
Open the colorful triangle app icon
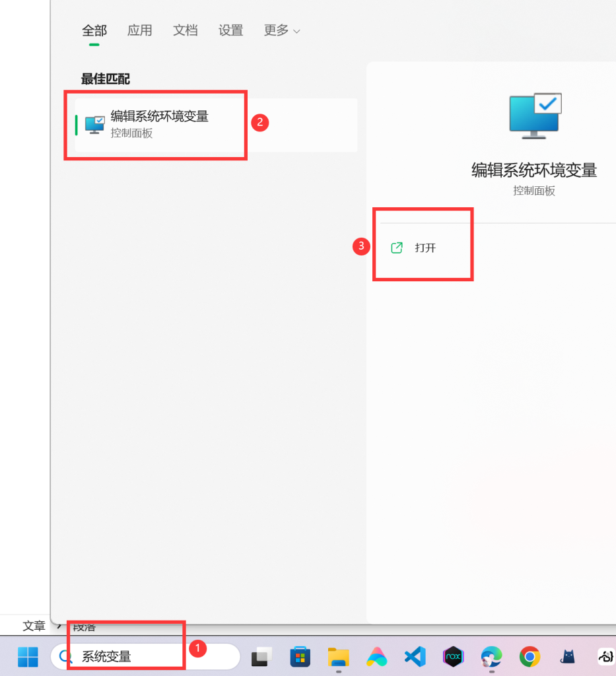[x=377, y=657]
